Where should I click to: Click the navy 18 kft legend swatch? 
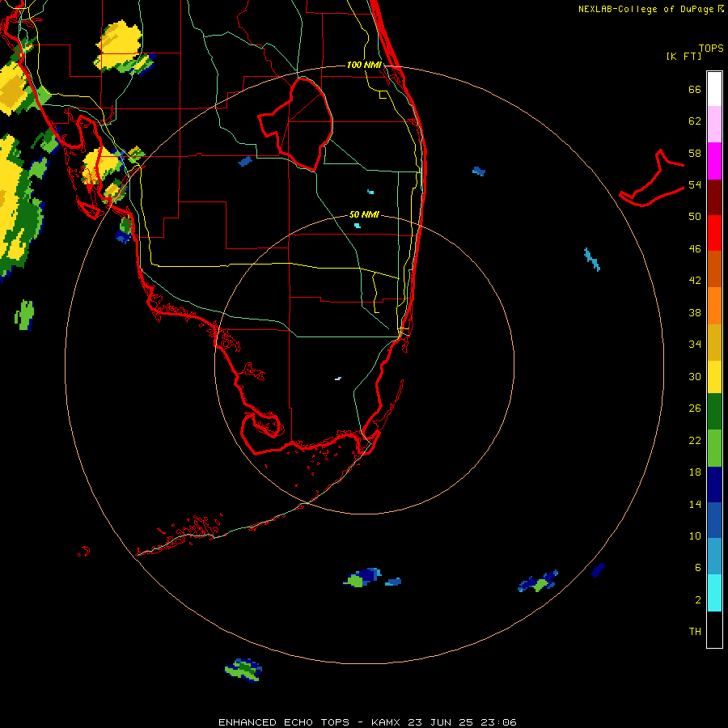pos(714,485)
